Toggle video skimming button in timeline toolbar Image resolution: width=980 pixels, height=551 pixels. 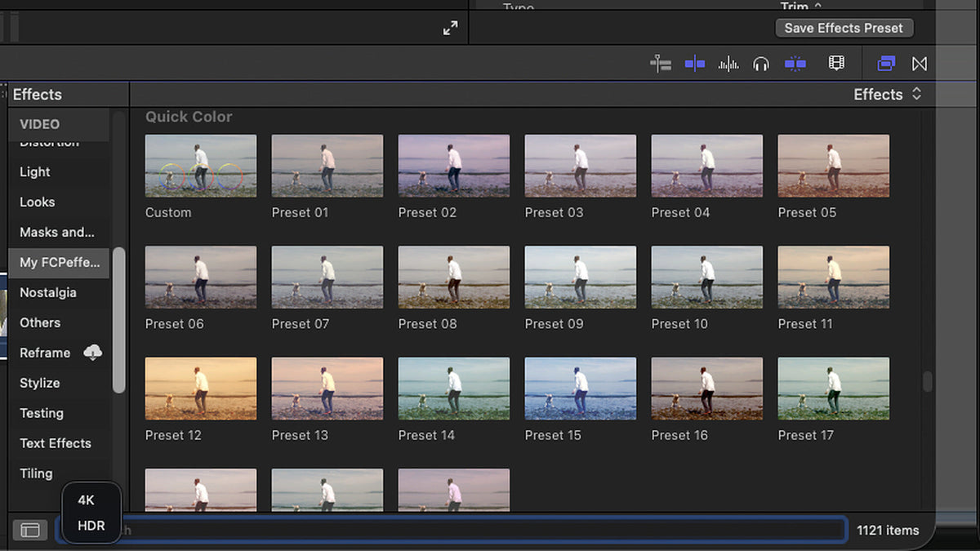695,64
